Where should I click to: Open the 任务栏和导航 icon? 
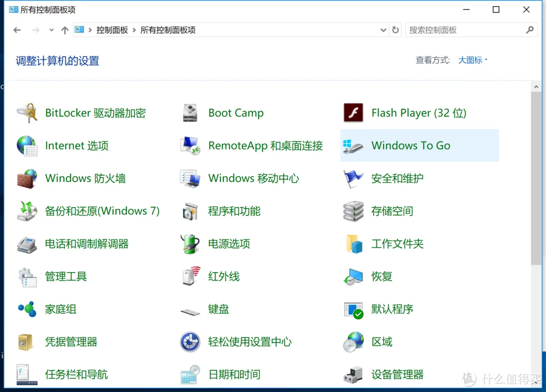pyautogui.click(x=27, y=375)
